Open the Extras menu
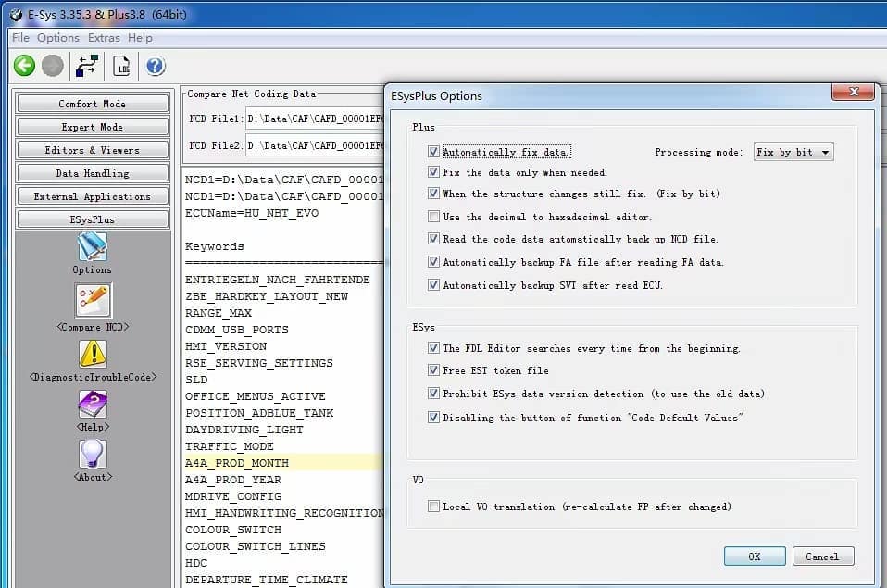 104,37
